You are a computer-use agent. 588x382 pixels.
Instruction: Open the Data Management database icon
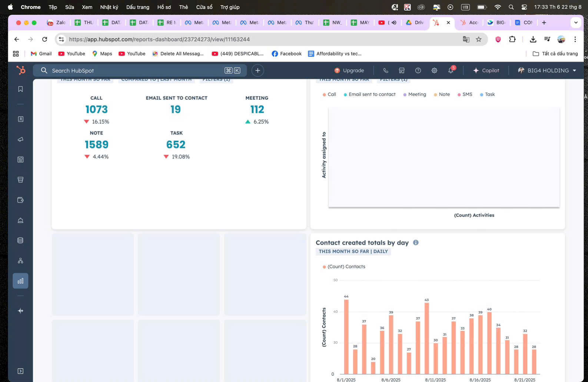coord(20,240)
